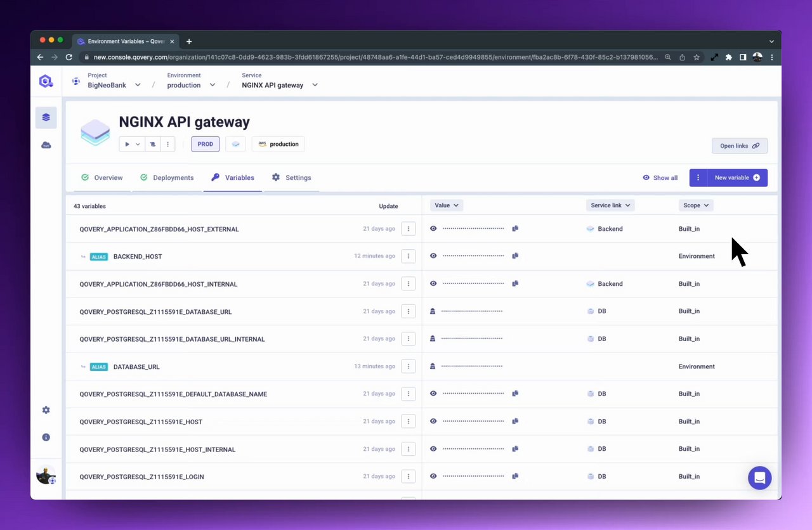This screenshot has height=530, width=812.
Task: Copy QOVERY_POSTGRESQL_Z1115591E_HOST value
Action: [515, 421]
